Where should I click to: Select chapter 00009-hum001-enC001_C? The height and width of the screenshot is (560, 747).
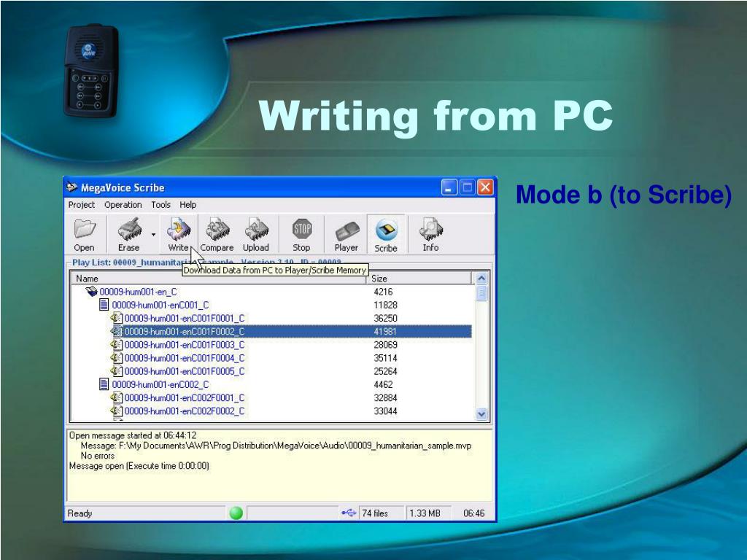pyautogui.click(x=160, y=306)
